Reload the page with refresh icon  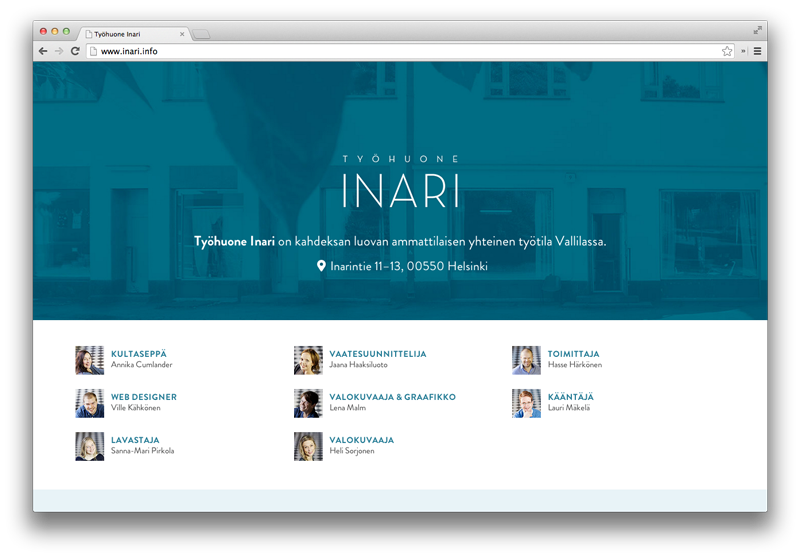75,51
